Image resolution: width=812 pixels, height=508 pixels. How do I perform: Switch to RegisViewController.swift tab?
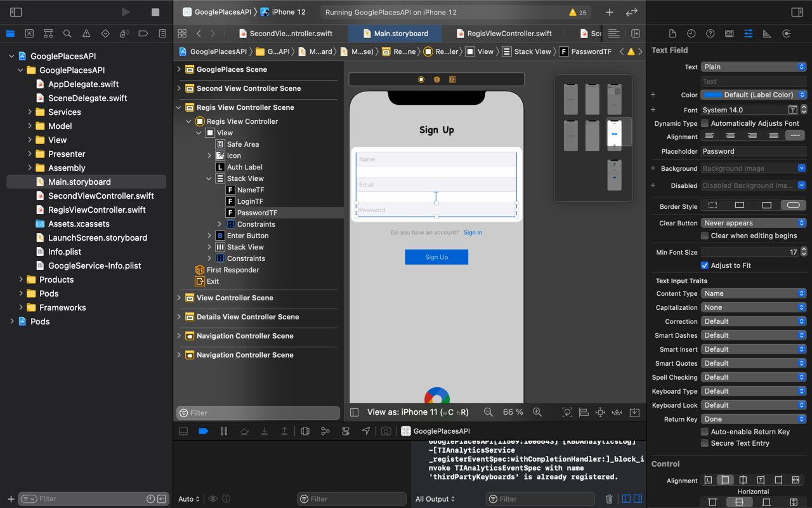pos(504,34)
